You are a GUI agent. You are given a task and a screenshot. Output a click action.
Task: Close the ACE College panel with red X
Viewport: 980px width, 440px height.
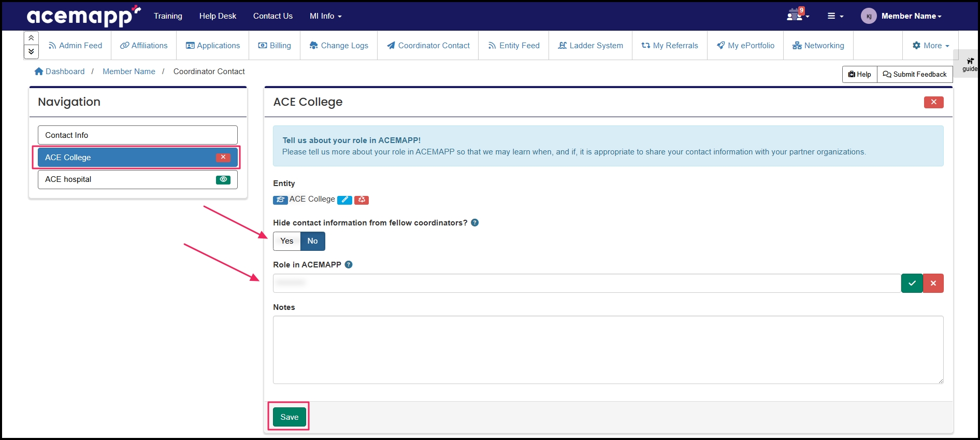933,102
